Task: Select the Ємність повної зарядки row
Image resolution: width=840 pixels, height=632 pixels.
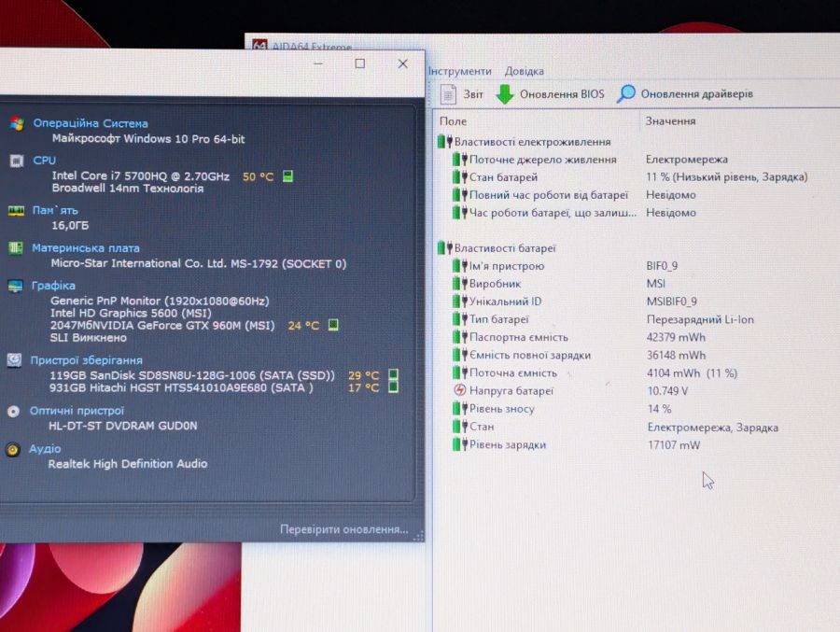Action: pyautogui.click(x=579, y=355)
